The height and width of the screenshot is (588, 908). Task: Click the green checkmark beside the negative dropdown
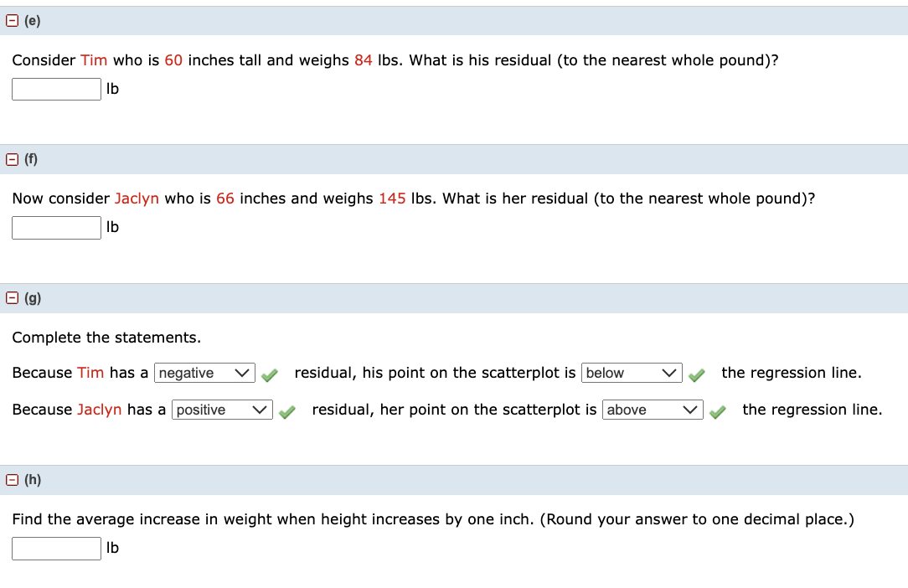(x=269, y=374)
